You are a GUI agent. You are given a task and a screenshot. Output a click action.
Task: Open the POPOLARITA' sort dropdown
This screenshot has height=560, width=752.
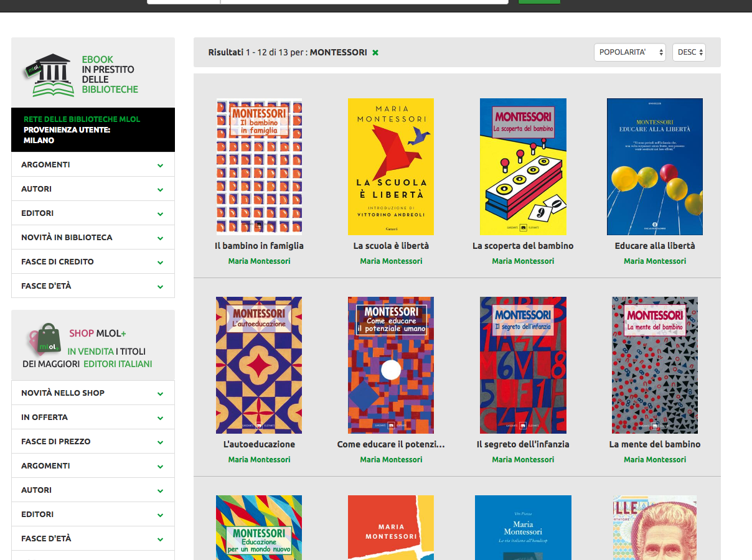tap(630, 52)
